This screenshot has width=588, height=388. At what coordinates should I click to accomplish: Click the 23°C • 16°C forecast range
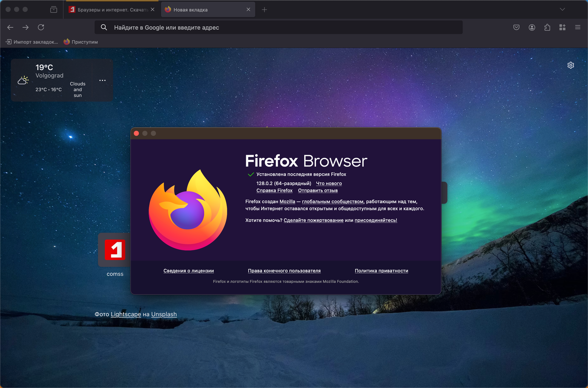[49, 90]
